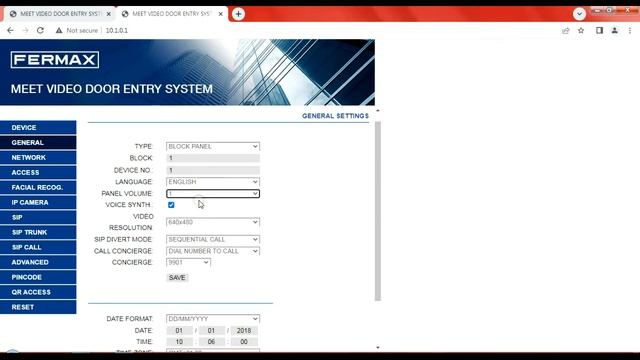
Task: Open the SIP settings page
Action: click(x=38, y=217)
